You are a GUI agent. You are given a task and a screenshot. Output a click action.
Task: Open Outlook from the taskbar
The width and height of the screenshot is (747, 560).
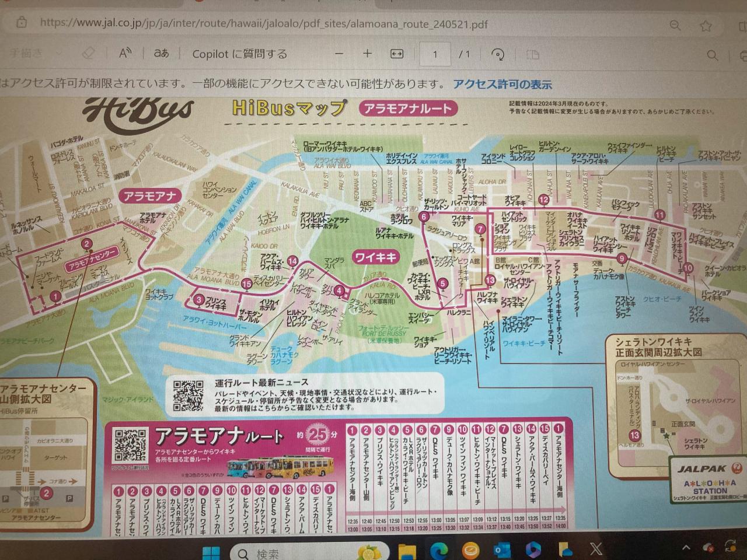tap(502, 550)
